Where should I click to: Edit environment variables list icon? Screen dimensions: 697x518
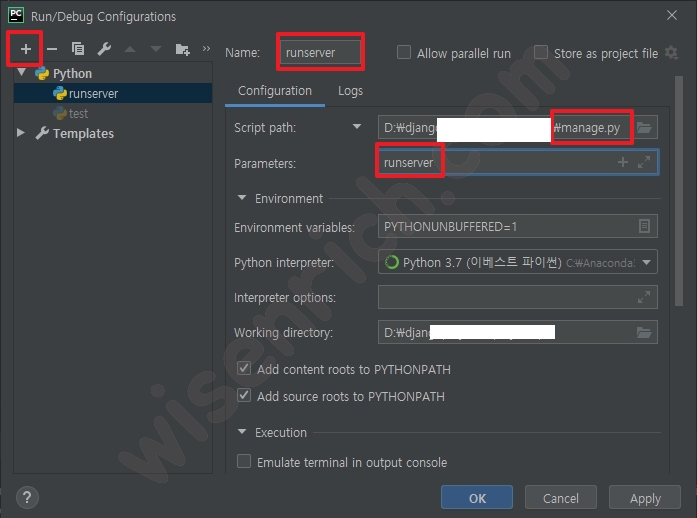pyautogui.click(x=644, y=226)
